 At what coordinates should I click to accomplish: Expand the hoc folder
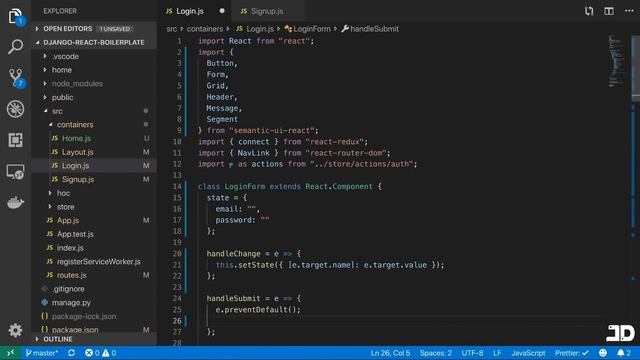tap(50, 193)
